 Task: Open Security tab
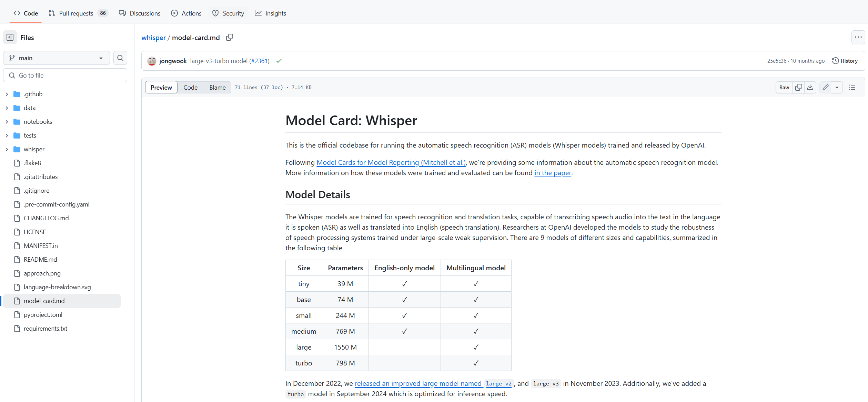[228, 13]
